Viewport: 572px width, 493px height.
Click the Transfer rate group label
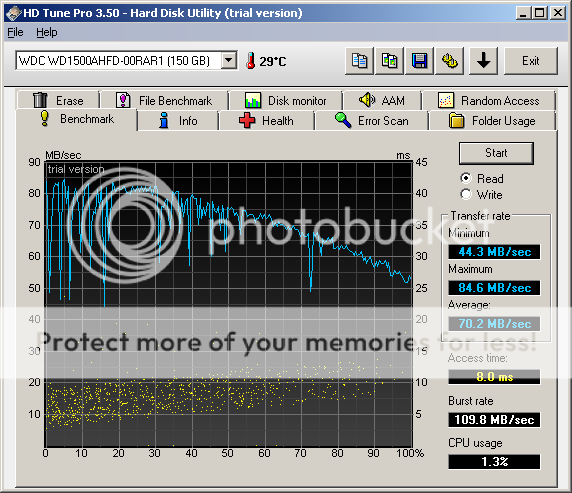pos(480,216)
